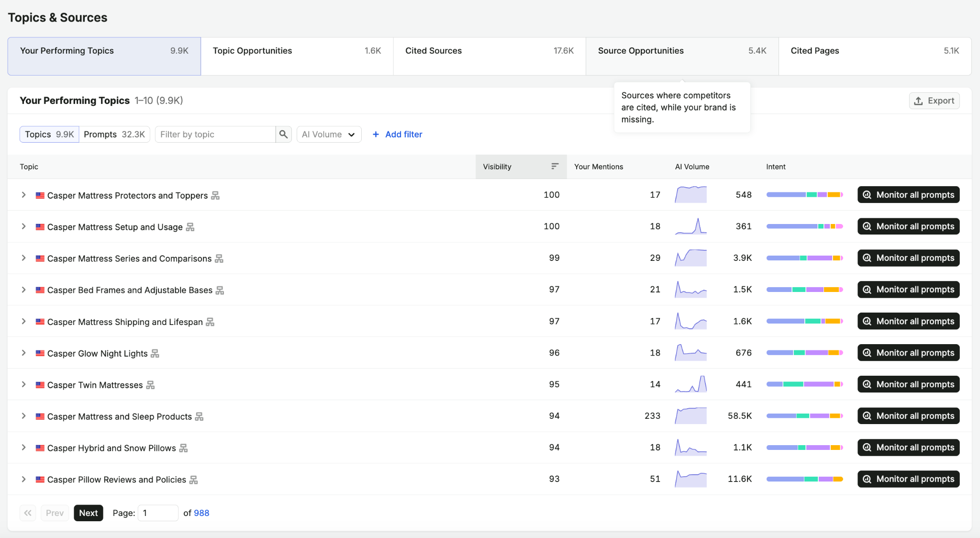Expand Casper Twin Mattresses row
This screenshot has height=538, width=980.
click(23, 384)
